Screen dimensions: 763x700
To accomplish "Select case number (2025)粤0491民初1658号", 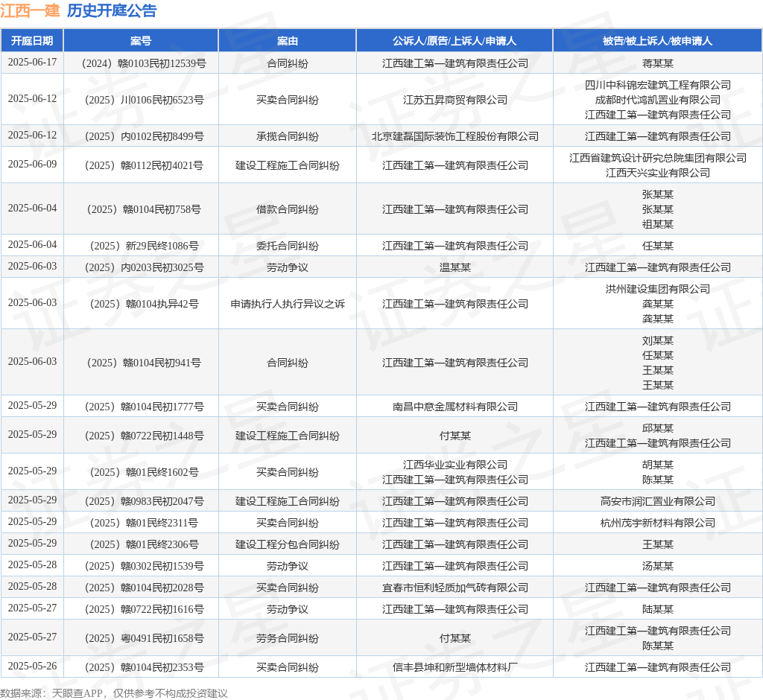I will (x=142, y=638).
